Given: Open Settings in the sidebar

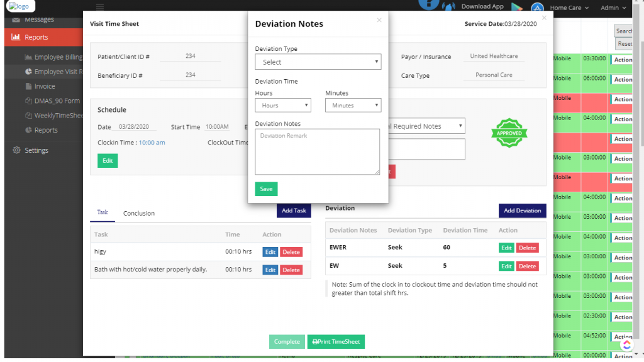Looking at the screenshot, I should 36,150.
